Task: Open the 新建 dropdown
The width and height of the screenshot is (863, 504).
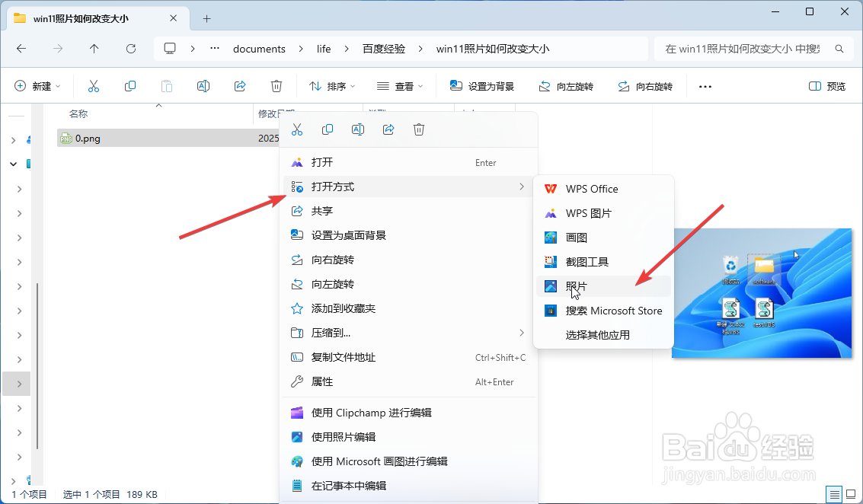Action: 37,85
